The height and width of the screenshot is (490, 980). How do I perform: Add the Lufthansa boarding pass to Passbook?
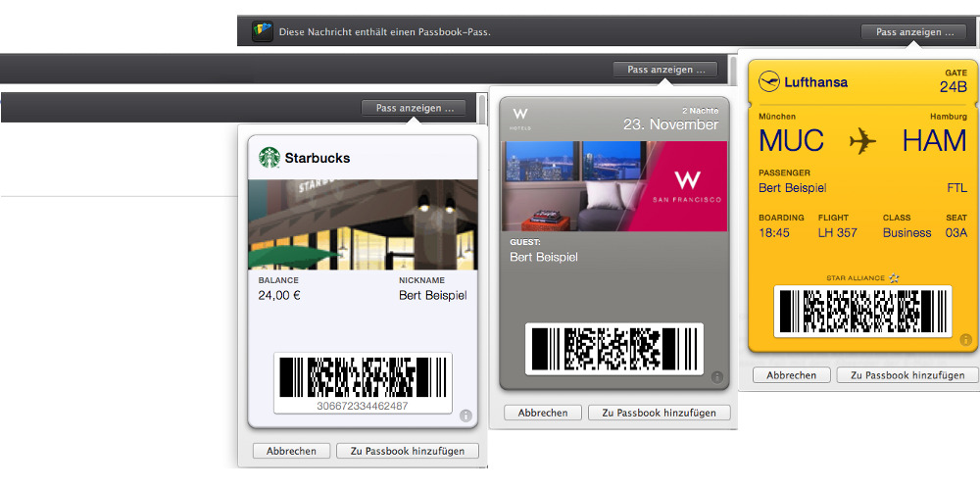[x=908, y=375]
